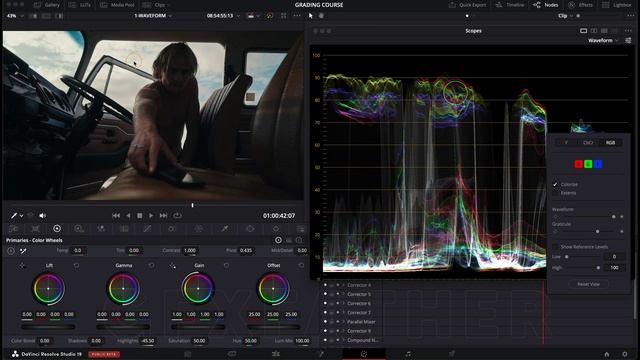Screen dimensions: 640x360
Task: Open the Clip mode dropdown
Action: (x=565, y=16)
